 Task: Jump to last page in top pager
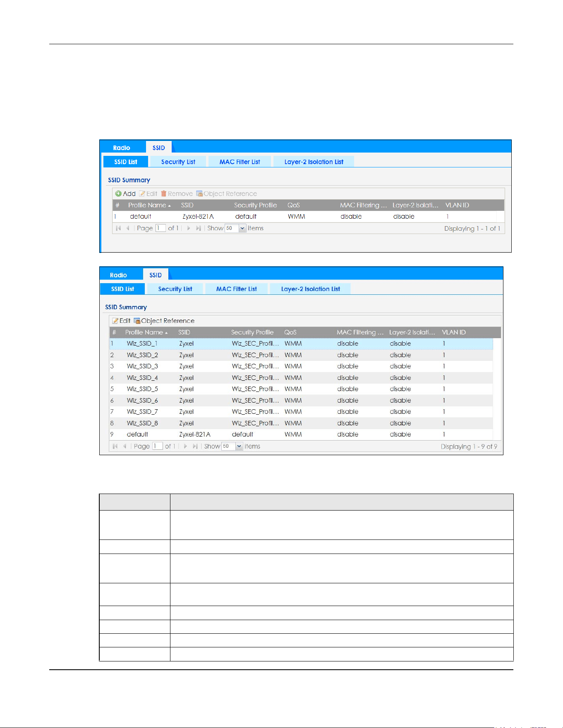point(199,228)
